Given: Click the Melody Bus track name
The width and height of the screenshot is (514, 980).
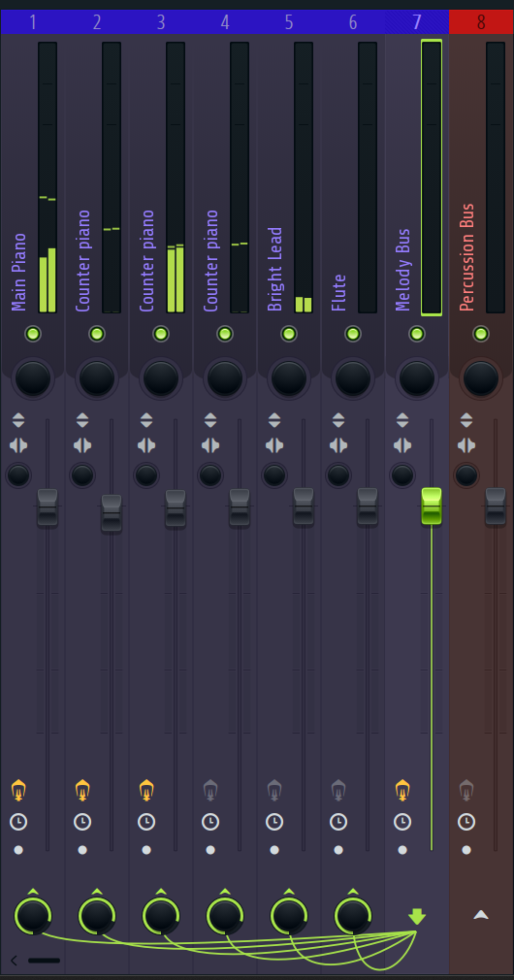Looking at the screenshot, I should (x=403, y=270).
